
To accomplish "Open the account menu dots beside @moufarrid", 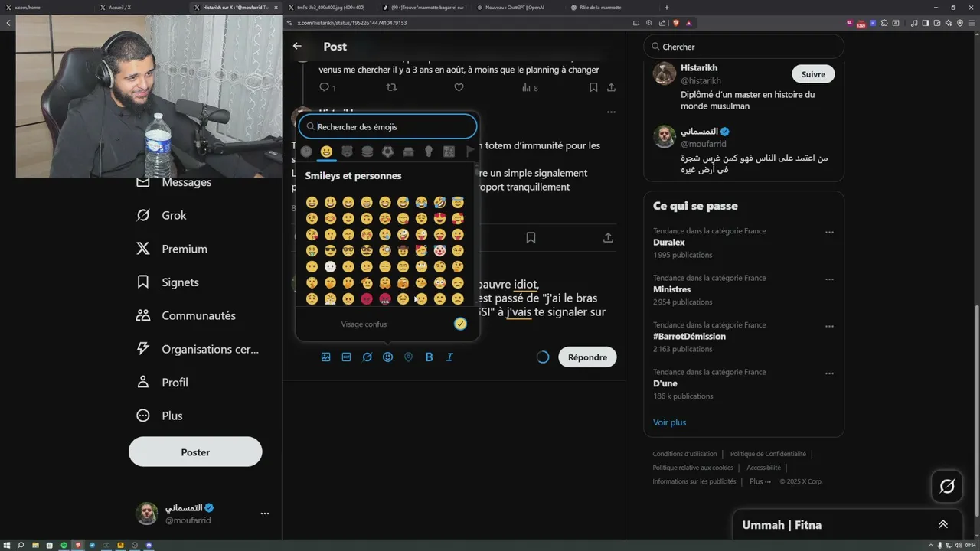I will pyautogui.click(x=264, y=514).
